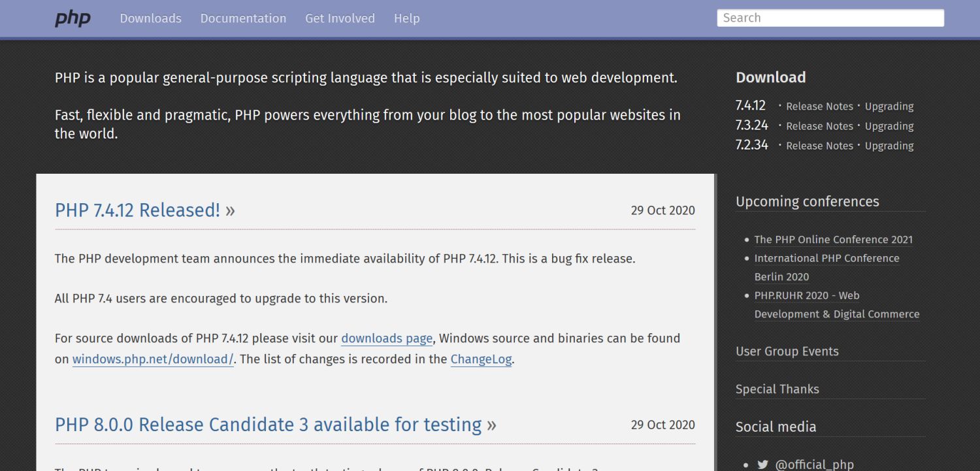
Task: Open International PHP Conference Berlin 2020
Action: click(x=826, y=258)
